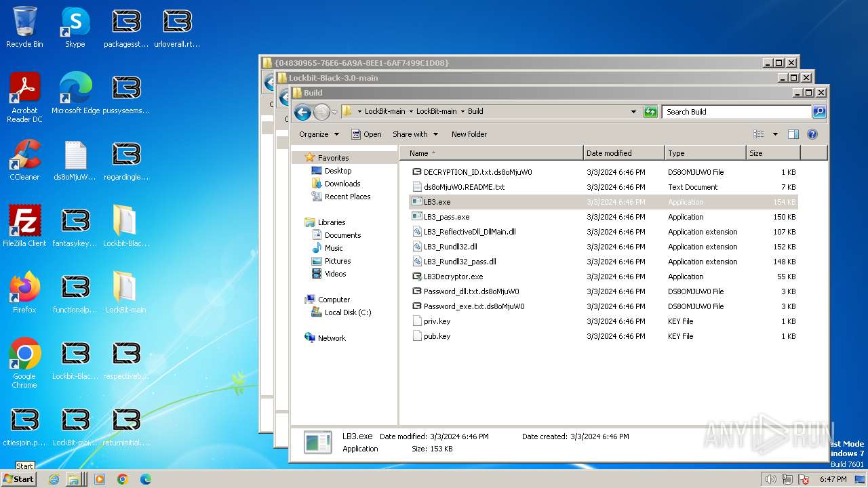Change the file view layout icon
This screenshot has width=868, height=488.
pos(759,134)
